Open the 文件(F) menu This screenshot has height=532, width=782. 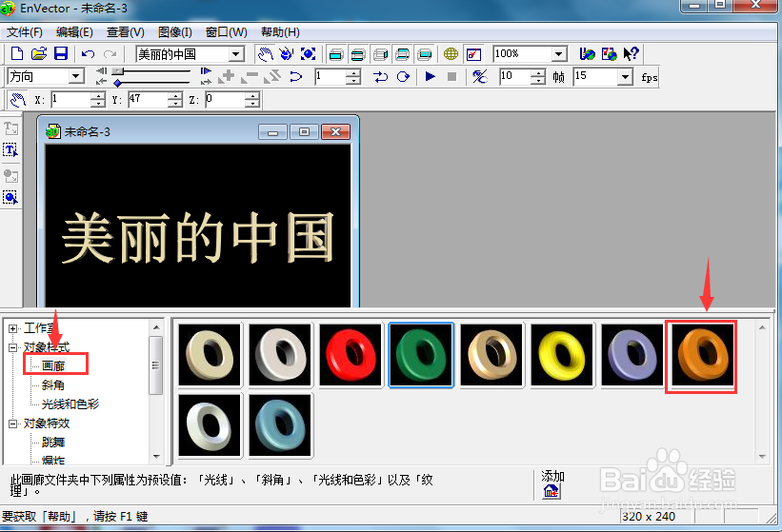(x=25, y=32)
